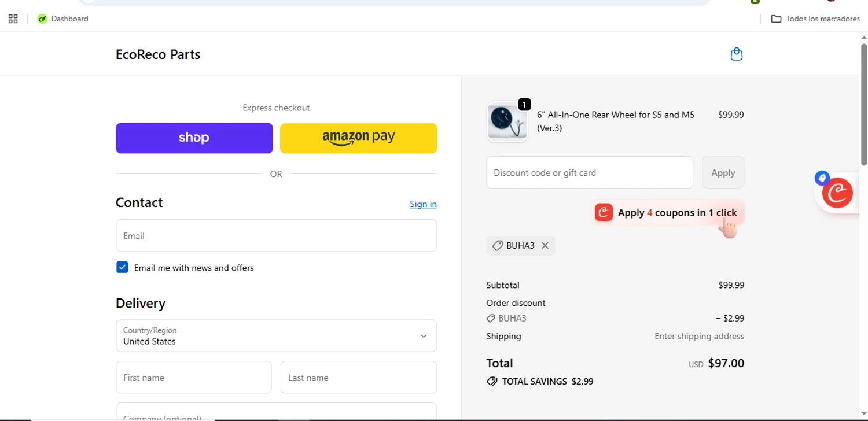Viewport: 868px width, 421px height.
Task: Click the BUHA3 tag chip
Action: point(521,245)
